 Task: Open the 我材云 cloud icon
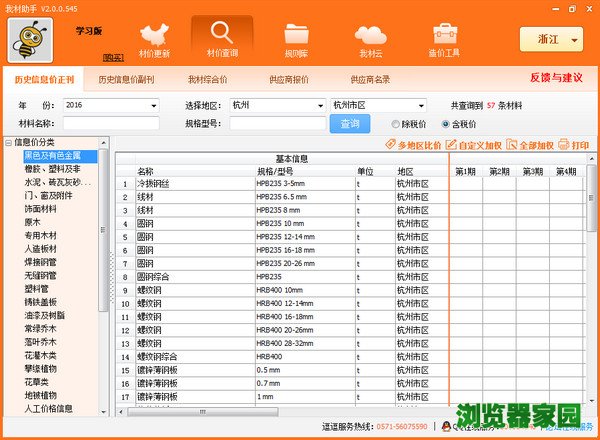click(371, 38)
